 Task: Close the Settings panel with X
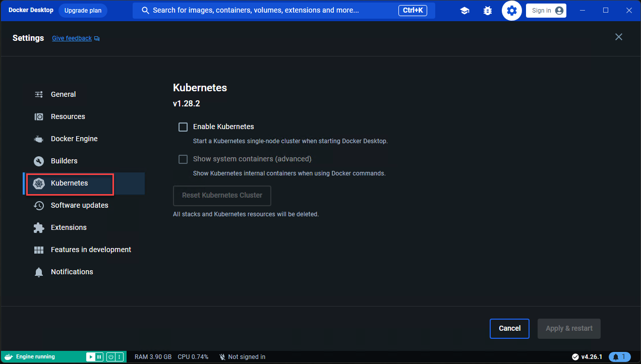[619, 37]
